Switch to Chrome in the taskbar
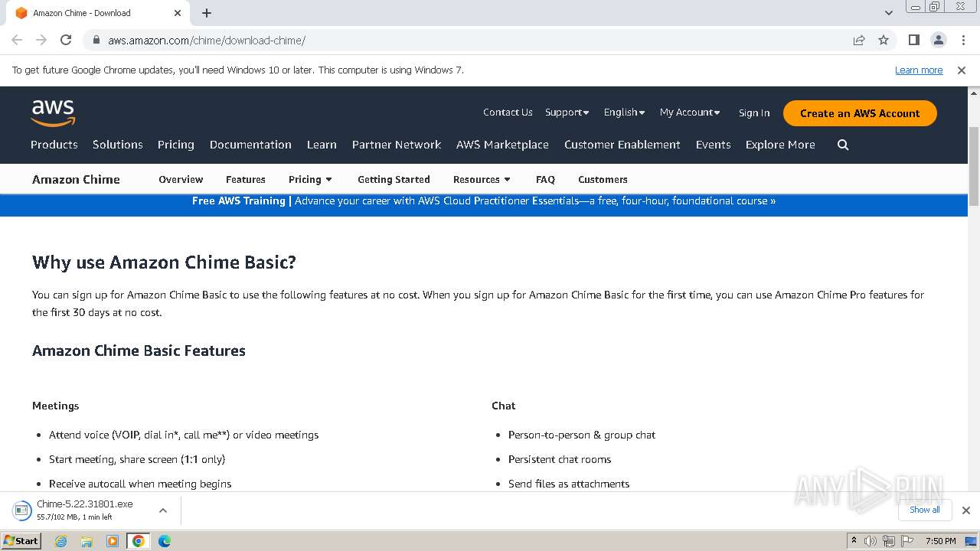This screenshot has width=980, height=551. pyautogui.click(x=138, y=541)
